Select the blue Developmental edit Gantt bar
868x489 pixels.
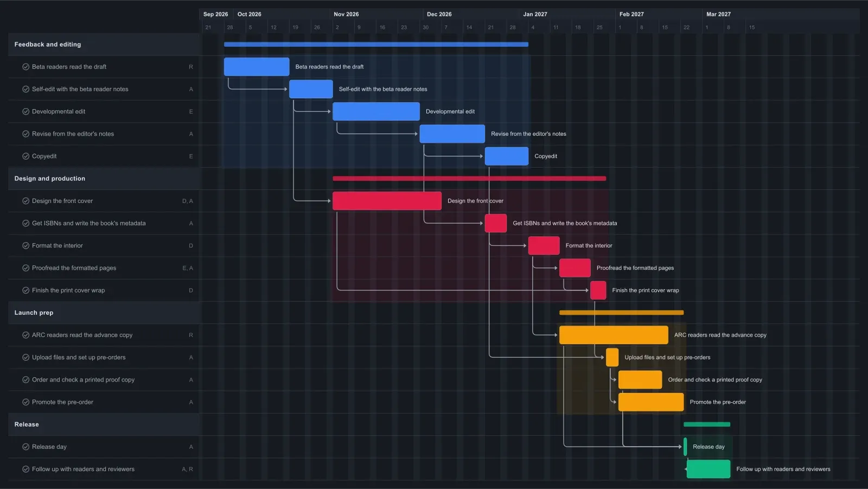(x=376, y=111)
